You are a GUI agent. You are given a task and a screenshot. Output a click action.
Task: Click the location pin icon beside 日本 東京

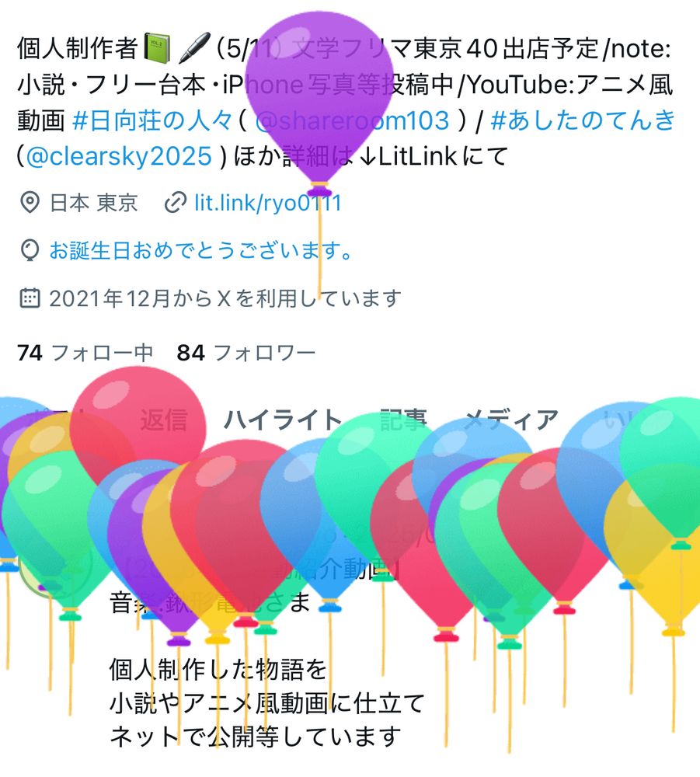tap(30, 203)
